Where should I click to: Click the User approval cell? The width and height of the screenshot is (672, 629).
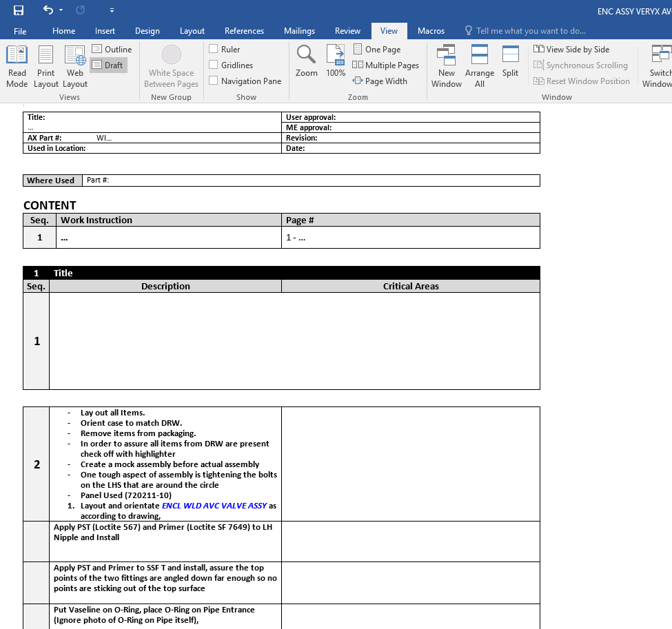point(411,117)
